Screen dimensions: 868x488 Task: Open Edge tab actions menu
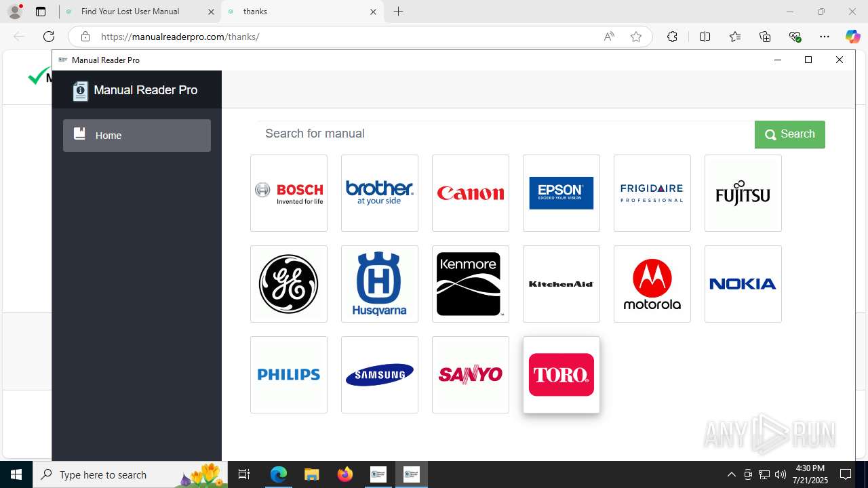tap(41, 12)
